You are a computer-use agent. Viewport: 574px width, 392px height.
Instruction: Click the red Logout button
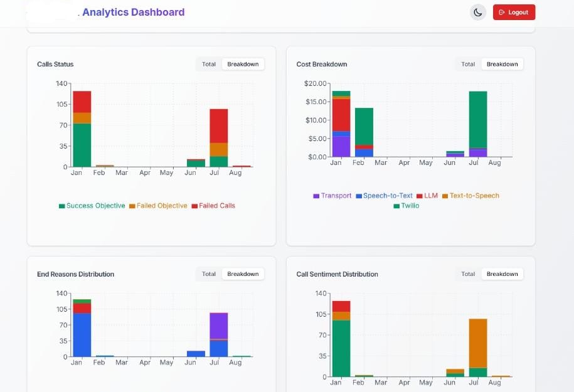pyautogui.click(x=514, y=12)
